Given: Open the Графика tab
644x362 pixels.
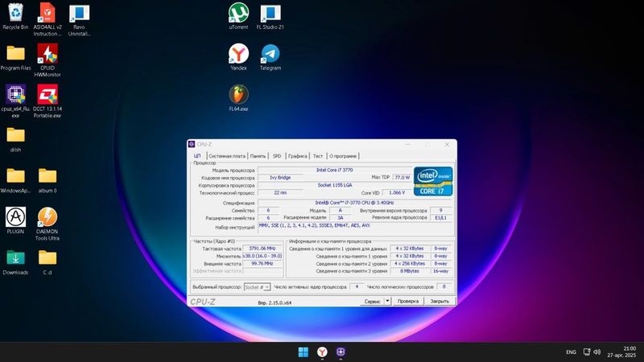Looking at the screenshot, I should [297, 156].
